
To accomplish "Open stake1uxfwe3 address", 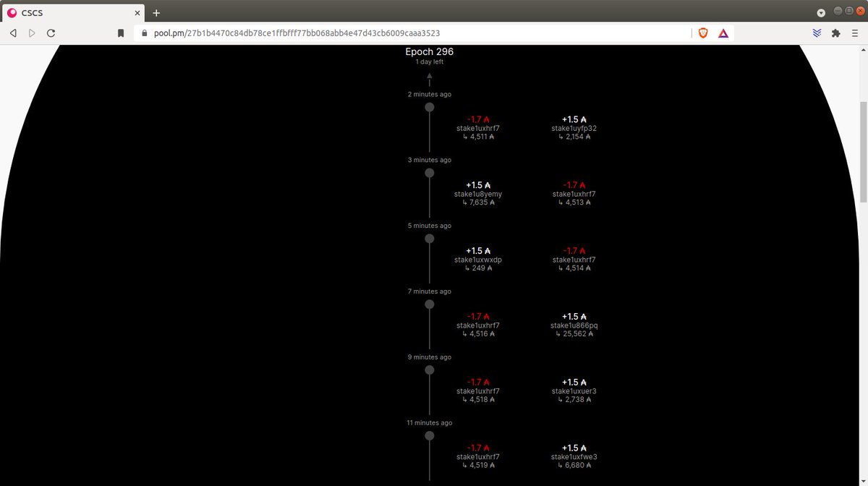I will click(574, 457).
